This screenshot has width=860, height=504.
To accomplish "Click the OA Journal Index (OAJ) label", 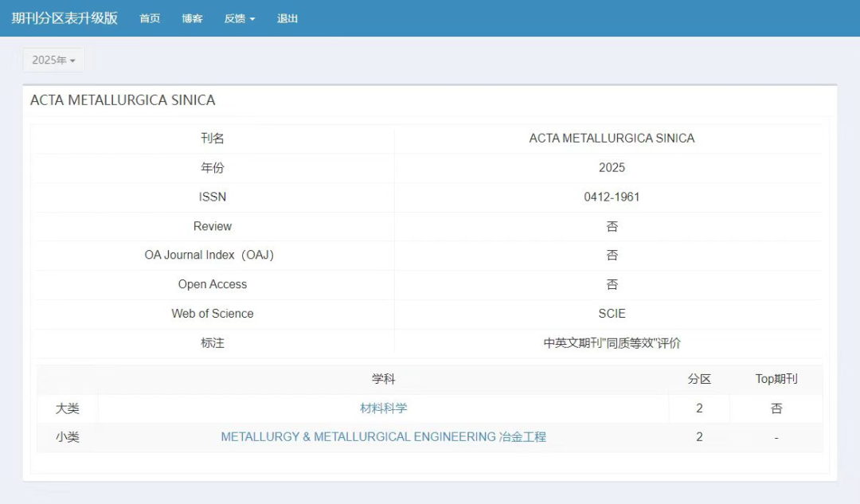I will 209,255.
